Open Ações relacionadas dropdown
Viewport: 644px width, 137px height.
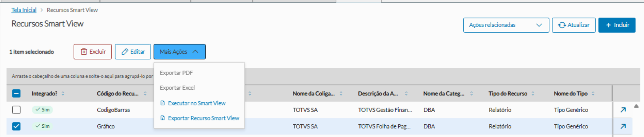[506, 25]
